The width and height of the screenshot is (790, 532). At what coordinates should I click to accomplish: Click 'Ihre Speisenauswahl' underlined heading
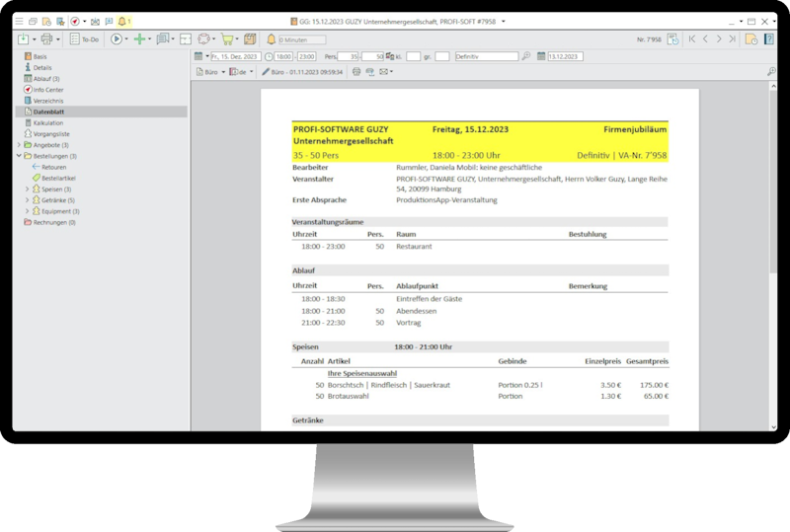(362, 373)
